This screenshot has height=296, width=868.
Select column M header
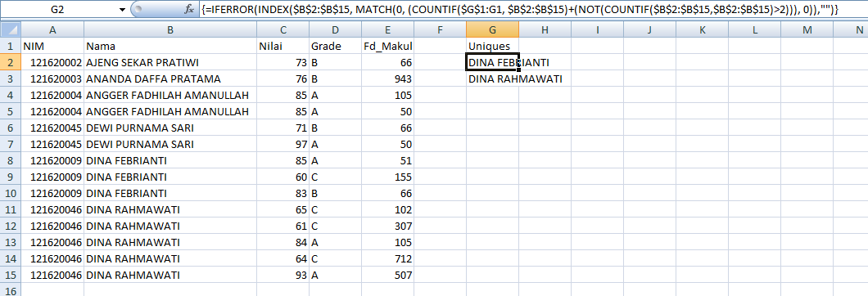pos(807,30)
